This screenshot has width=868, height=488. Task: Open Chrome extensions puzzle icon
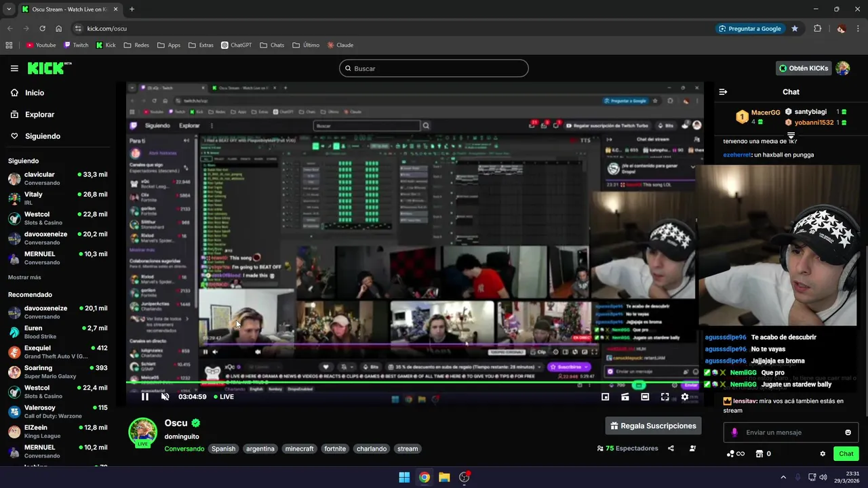(817, 28)
